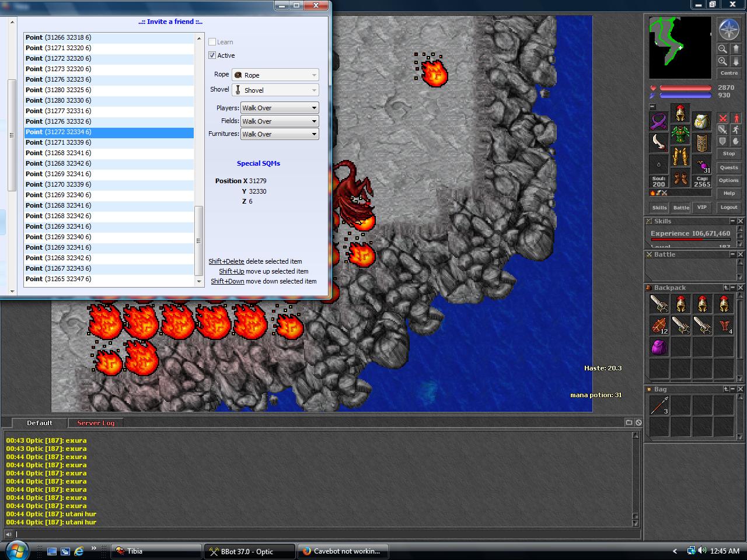
Task: Zoom out the minimap with the minus magnifier
Action: [722, 49]
